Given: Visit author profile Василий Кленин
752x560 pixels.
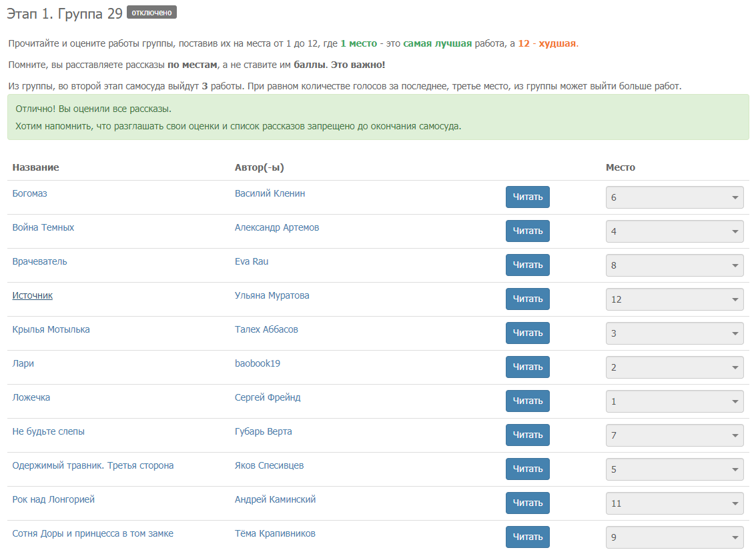Looking at the screenshot, I should click(270, 193).
